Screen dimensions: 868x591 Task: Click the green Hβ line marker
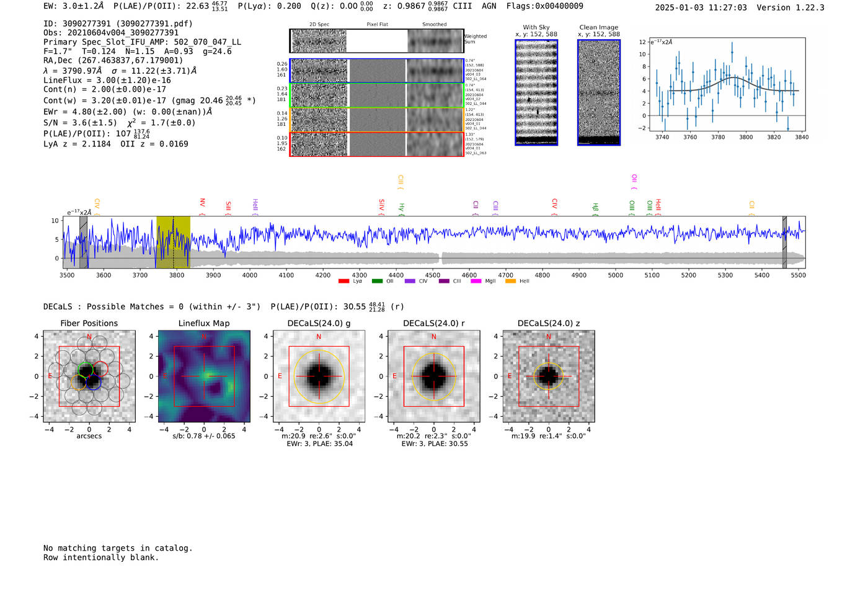click(x=595, y=208)
